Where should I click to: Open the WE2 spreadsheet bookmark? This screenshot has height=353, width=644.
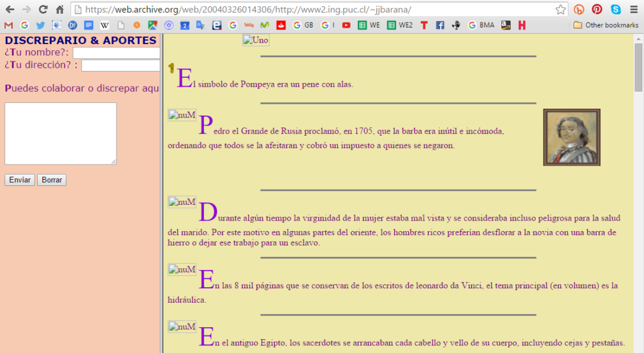pyautogui.click(x=400, y=25)
